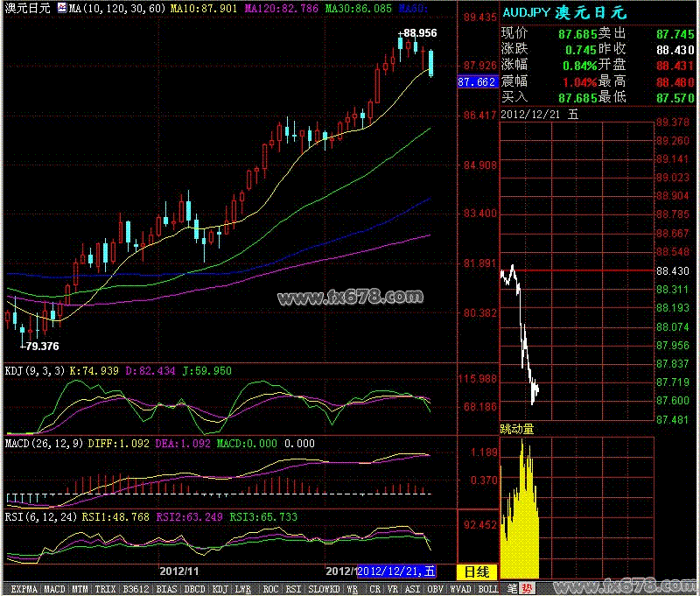Click the highlighted date 2012/12/21 label
The height and width of the screenshot is (596, 700).
pyautogui.click(x=396, y=571)
